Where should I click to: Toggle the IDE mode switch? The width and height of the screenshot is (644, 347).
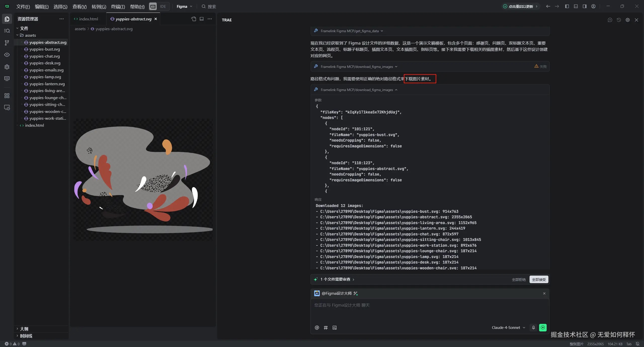163,6
